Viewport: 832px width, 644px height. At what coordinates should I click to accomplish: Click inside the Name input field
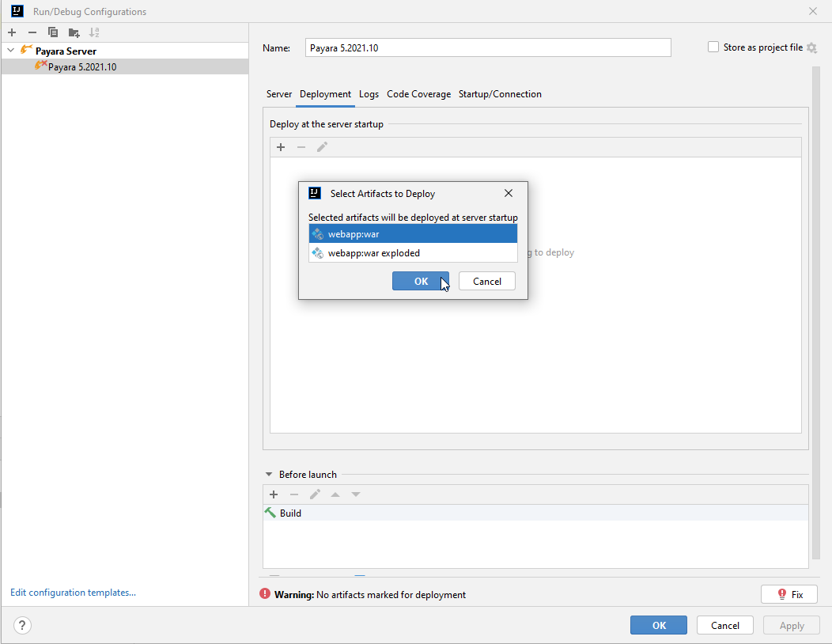[487, 47]
